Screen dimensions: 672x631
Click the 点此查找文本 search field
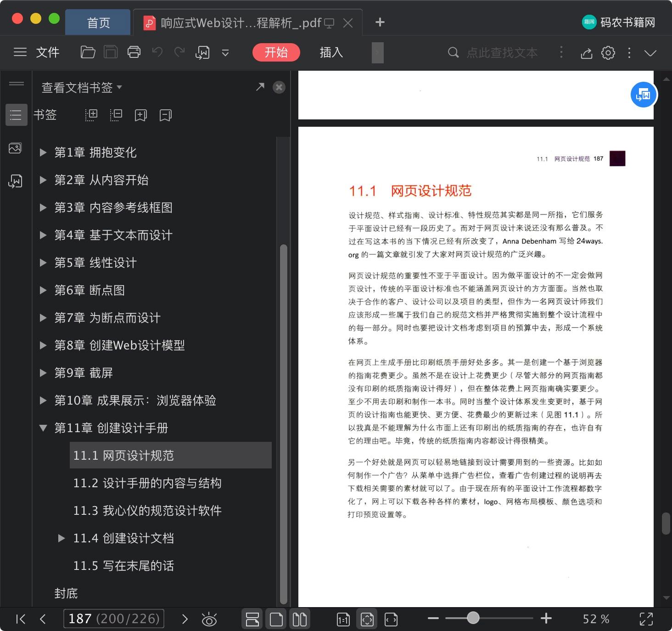pyautogui.click(x=502, y=53)
